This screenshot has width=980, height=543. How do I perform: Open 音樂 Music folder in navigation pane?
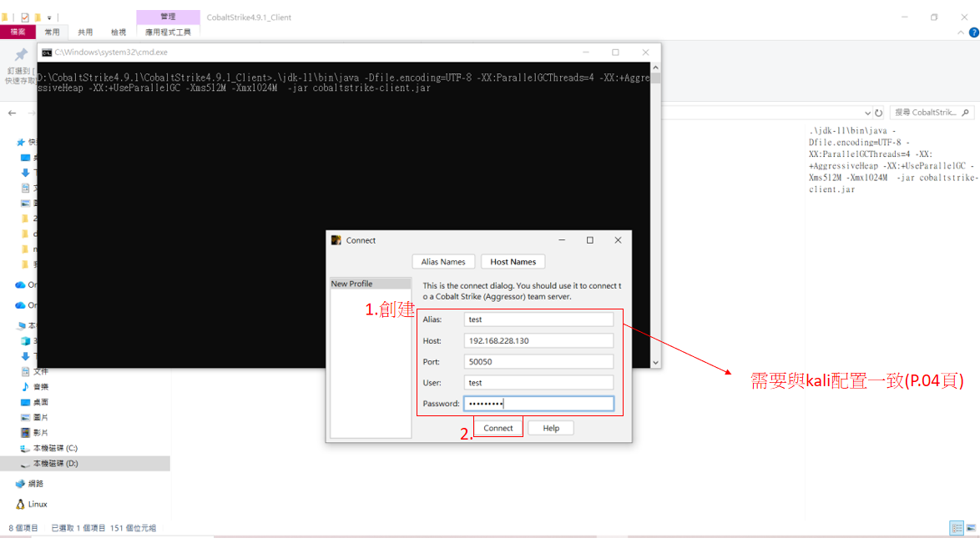pyautogui.click(x=41, y=387)
